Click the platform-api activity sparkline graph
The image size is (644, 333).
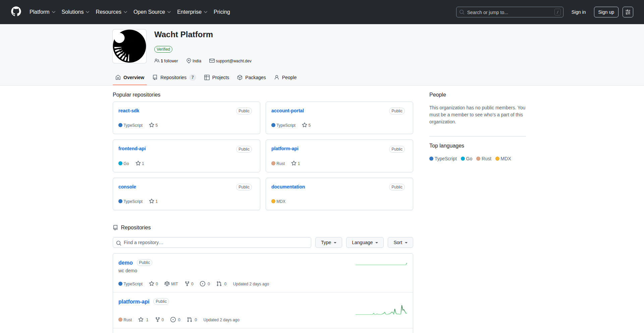point(381,310)
